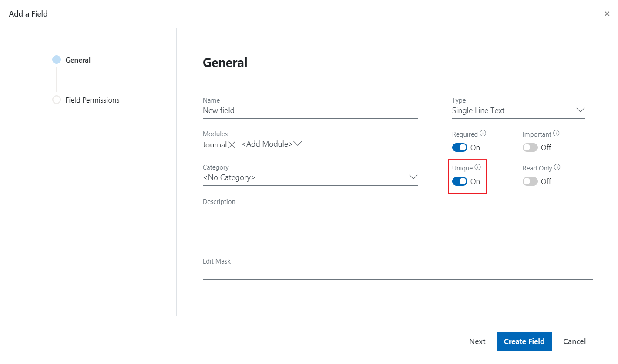618x364 pixels.
Task: Click the Read Only info icon
Action: tap(557, 167)
